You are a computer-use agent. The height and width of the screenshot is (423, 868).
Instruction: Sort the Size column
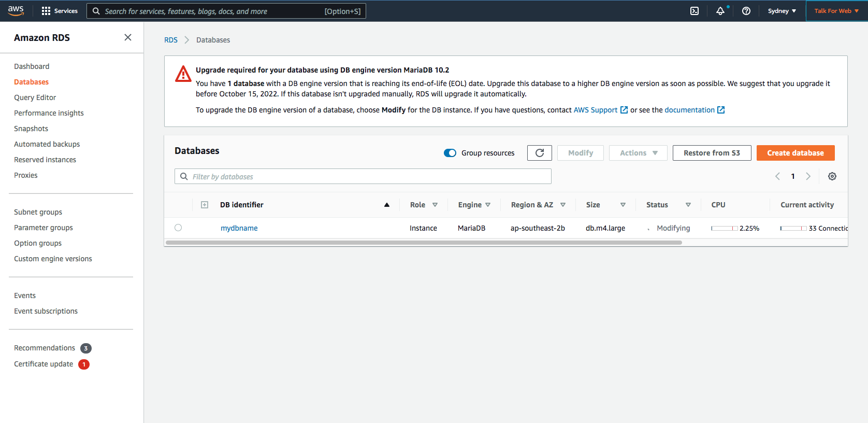pyautogui.click(x=623, y=205)
